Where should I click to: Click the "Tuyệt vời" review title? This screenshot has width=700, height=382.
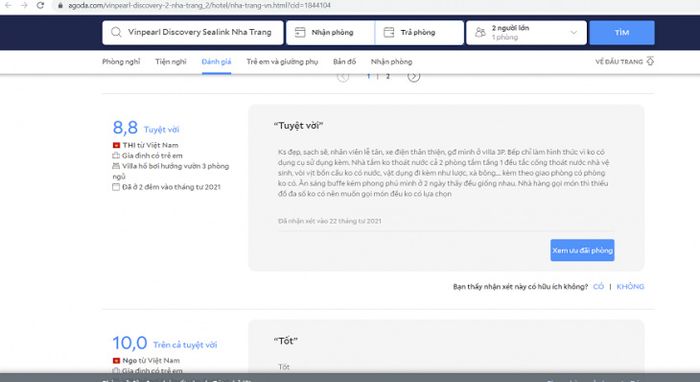tap(298, 126)
